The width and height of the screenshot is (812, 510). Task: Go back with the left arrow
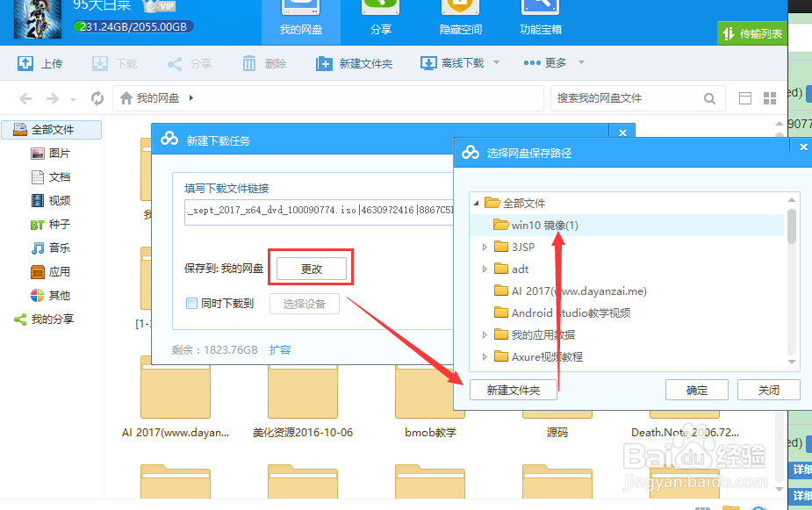(x=25, y=98)
